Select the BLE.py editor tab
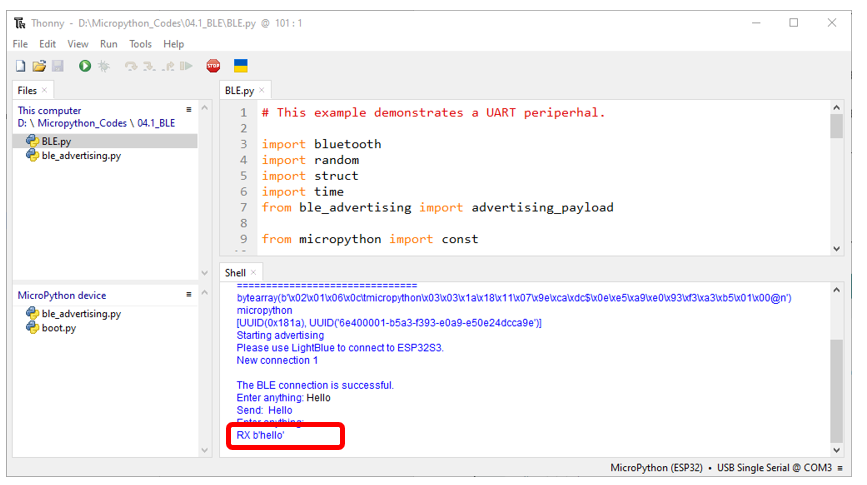 pos(239,91)
